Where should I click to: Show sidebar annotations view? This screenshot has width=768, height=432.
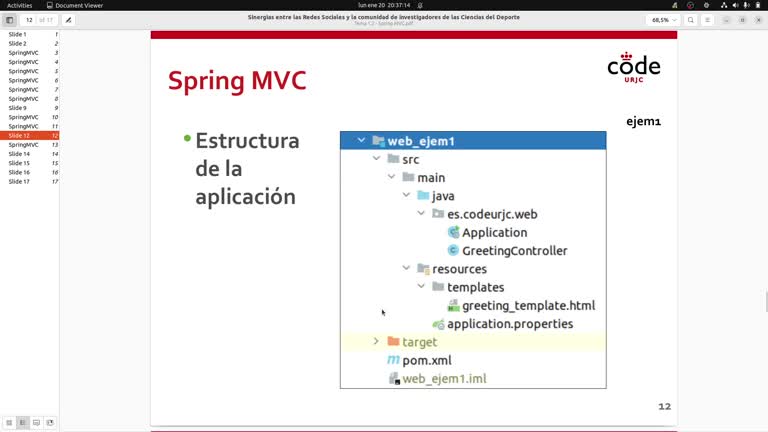36,422
